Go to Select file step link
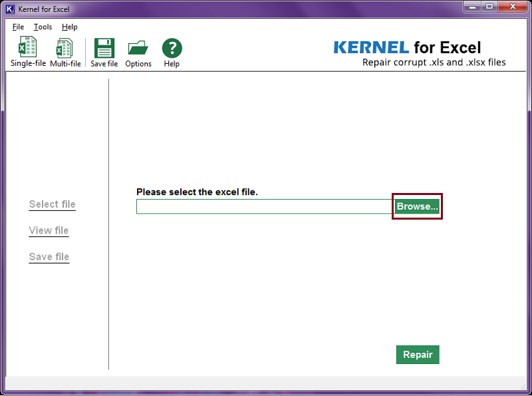 (52, 204)
